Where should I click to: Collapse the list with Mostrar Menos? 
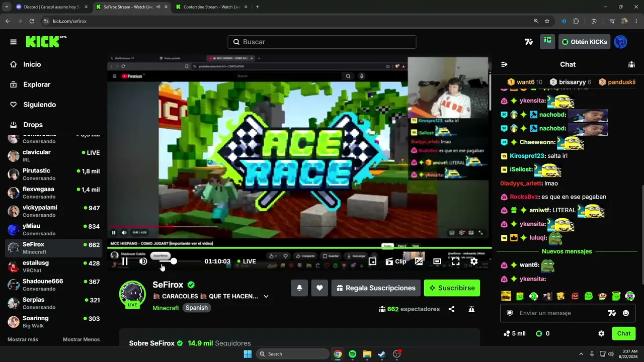pyautogui.click(x=81, y=339)
